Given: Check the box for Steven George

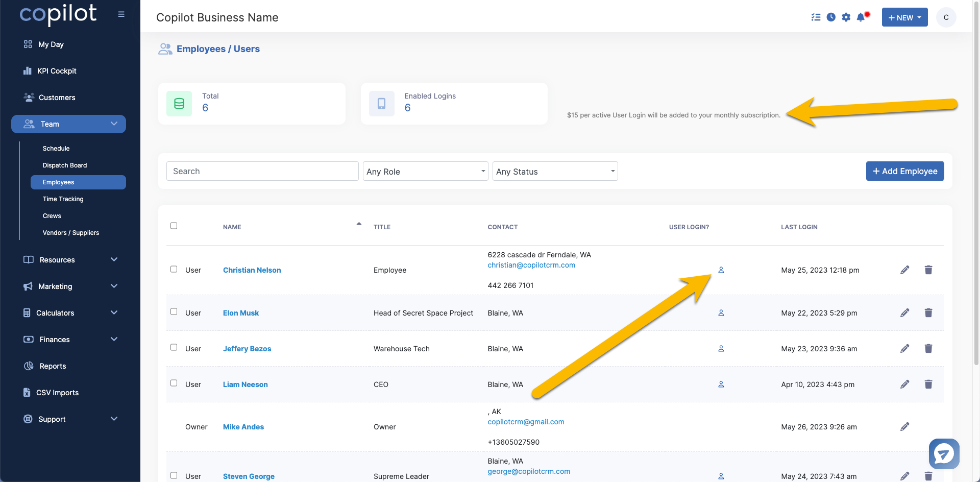Looking at the screenshot, I should 174,475.
